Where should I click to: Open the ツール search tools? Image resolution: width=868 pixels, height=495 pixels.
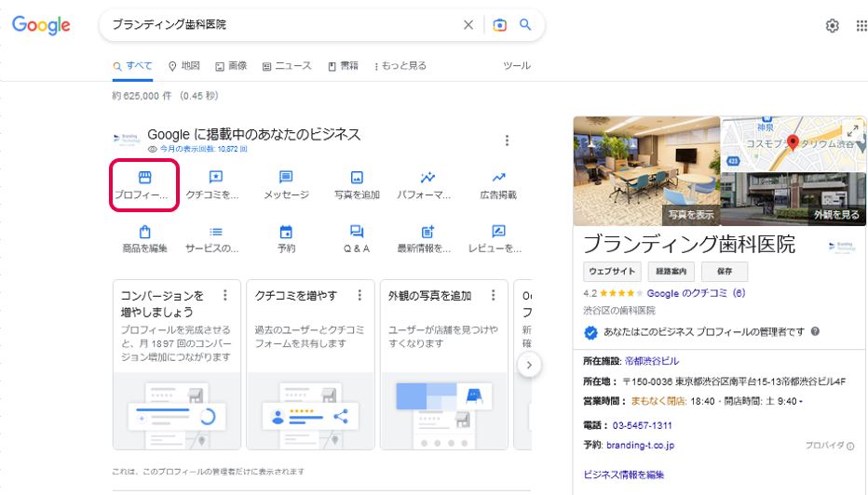pos(517,66)
